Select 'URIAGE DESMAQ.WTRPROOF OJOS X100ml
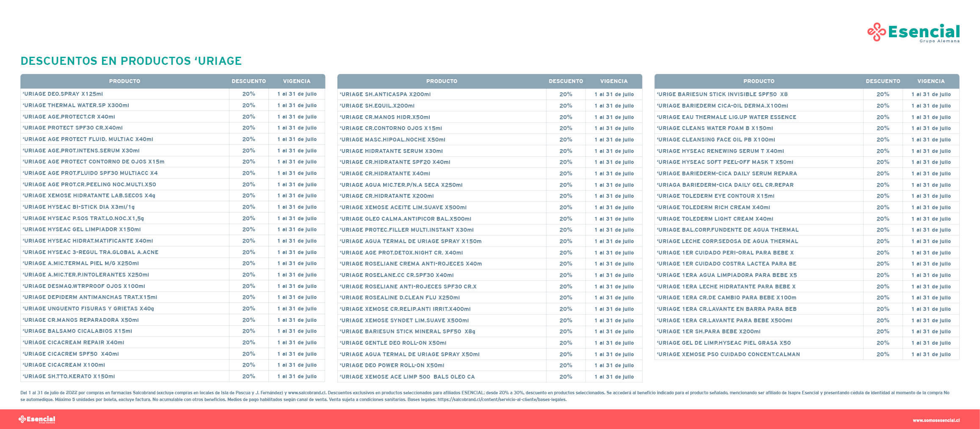 (173, 286)
